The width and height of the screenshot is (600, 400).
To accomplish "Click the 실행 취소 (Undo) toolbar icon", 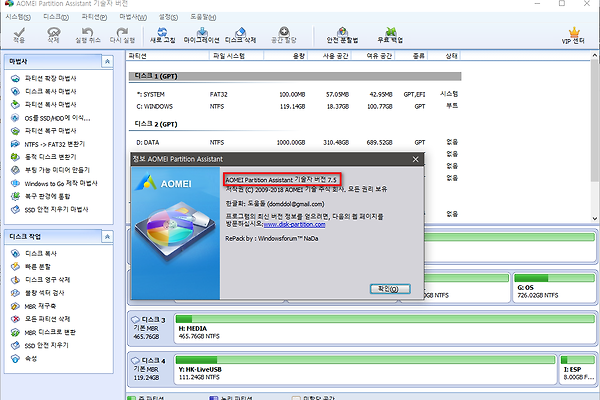I will coord(88,35).
